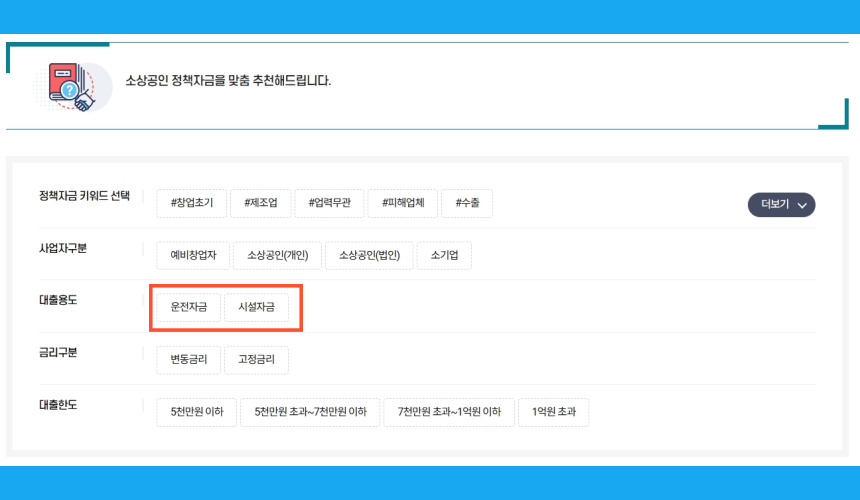
Task: Toggle the #피해업체 keyword
Action: [x=403, y=203]
